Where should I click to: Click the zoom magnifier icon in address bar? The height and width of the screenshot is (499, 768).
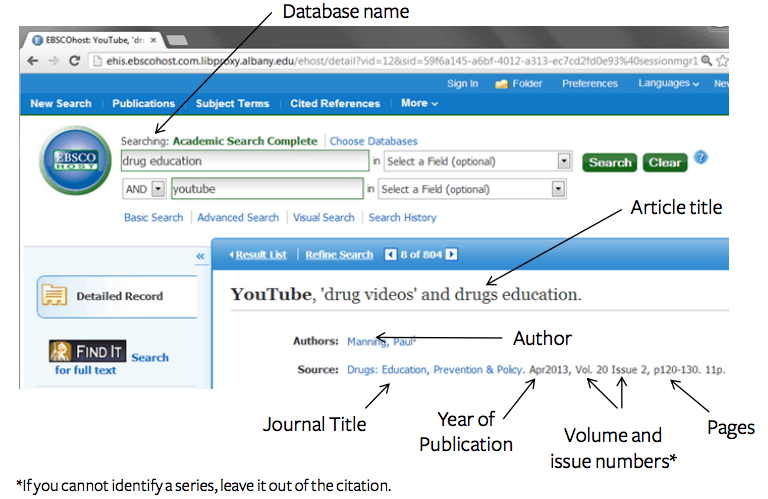click(x=706, y=61)
